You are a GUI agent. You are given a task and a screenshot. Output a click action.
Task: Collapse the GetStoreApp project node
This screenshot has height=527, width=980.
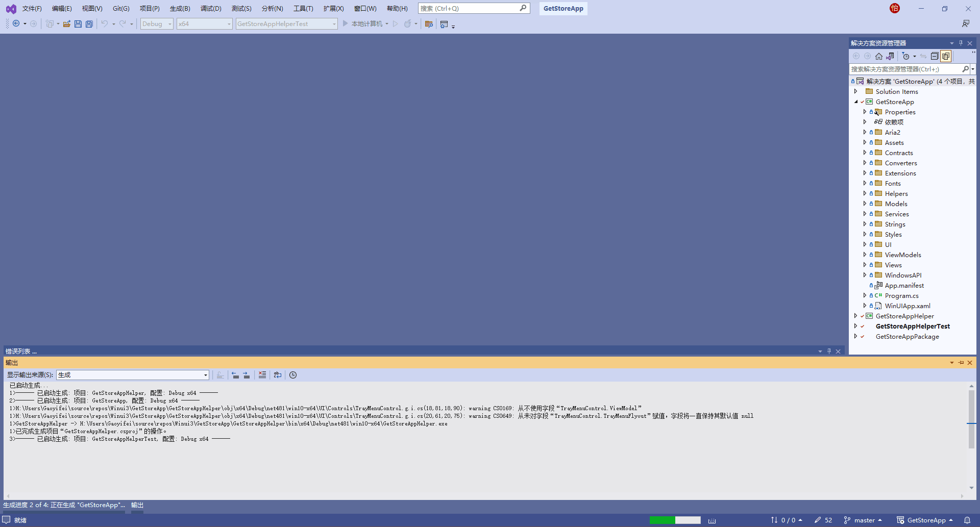click(856, 102)
